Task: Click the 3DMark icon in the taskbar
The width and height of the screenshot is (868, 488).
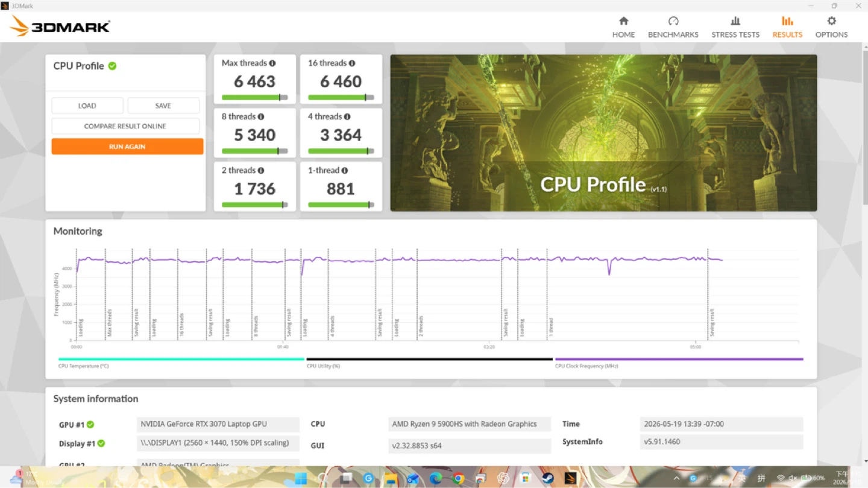Action: tap(571, 479)
